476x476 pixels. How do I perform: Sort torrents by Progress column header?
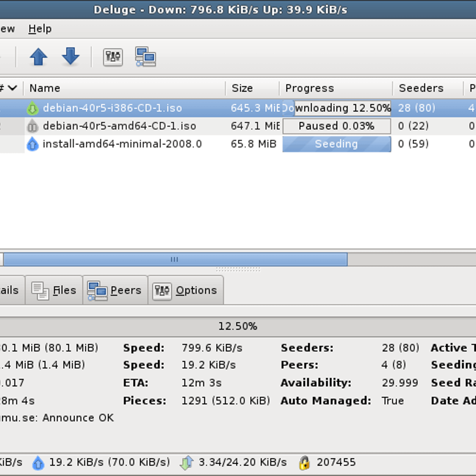[x=336, y=88]
